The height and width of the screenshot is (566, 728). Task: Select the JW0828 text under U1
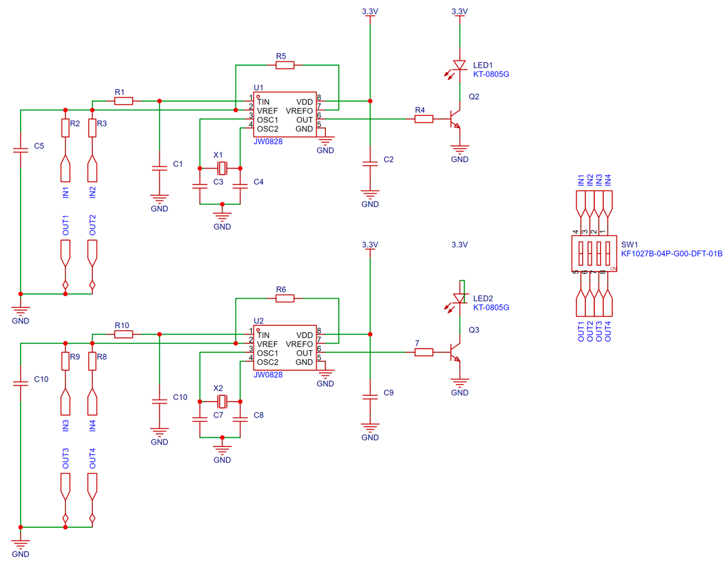pyautogui.click(x=268, y=141)
